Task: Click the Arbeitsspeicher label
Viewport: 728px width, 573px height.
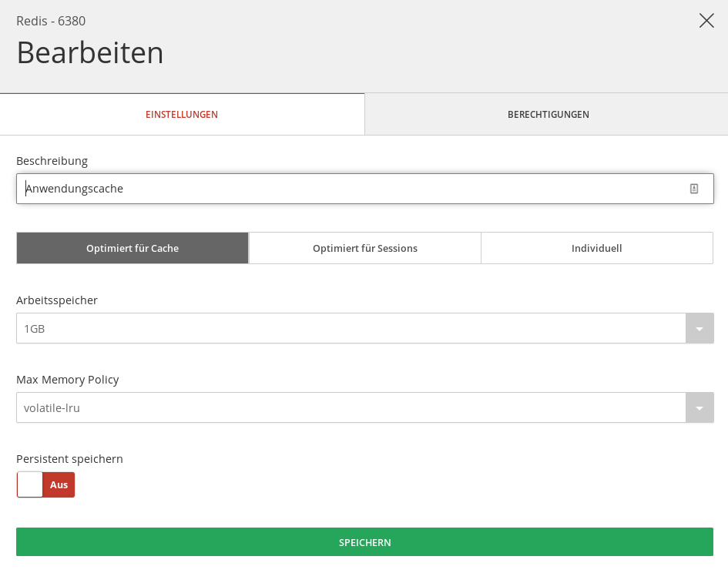Action: (x=57, y=300)
